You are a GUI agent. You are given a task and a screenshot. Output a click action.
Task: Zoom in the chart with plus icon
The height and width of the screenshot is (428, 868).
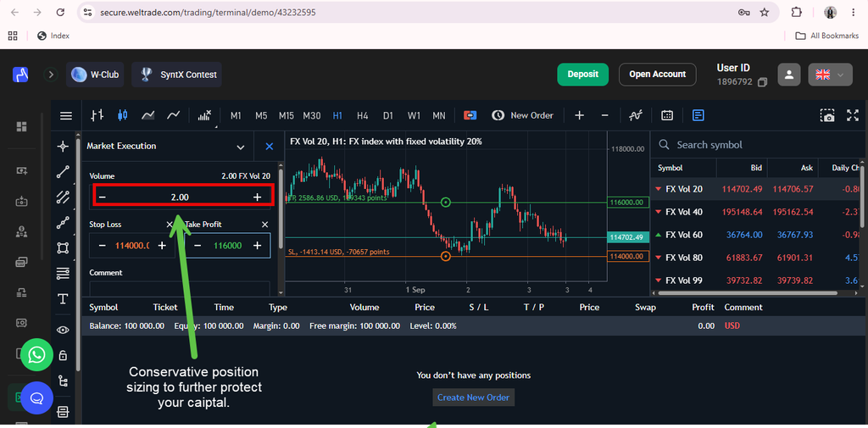[x=579, y=115]
